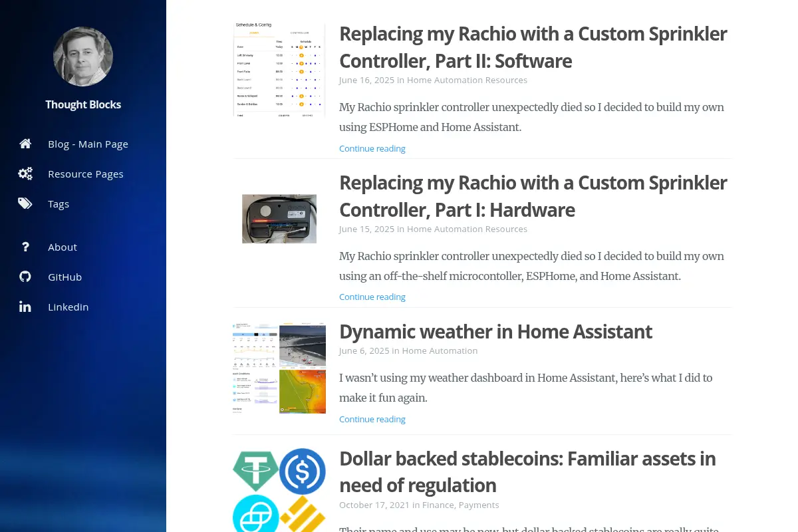Open the hardware photo thumbnail for Part I post
This screenshot has width=798, height=532.
click(x=279, y=219)
